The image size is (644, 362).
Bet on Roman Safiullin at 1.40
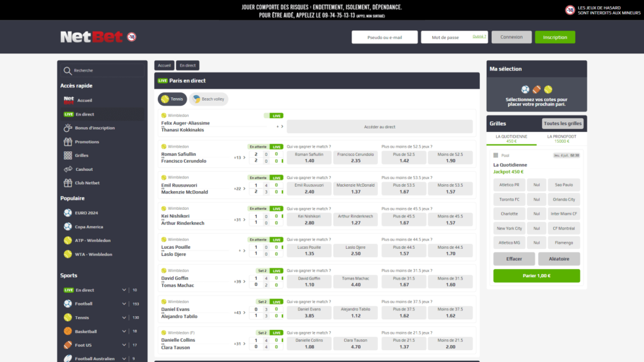pos(309,158)
